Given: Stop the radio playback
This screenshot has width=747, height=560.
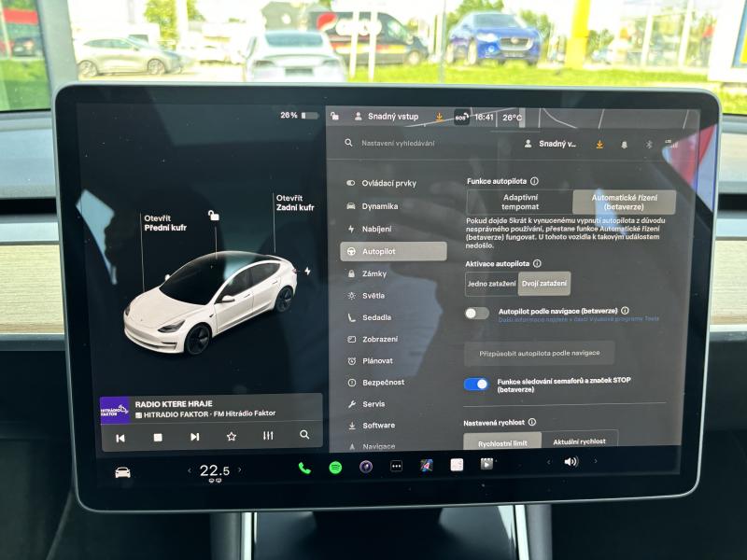Looking at the screenshot, I should [x=158, y=437].
